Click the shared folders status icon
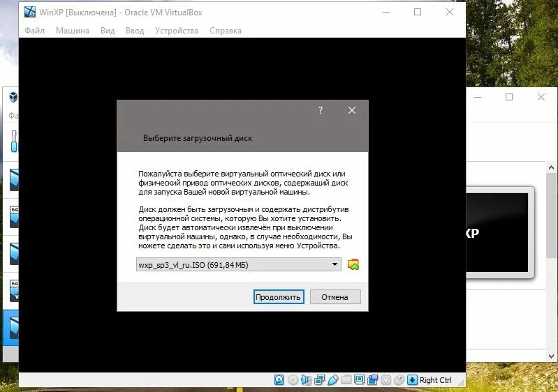The width and height of the screenshot is (558, 392). pos(346,380)
